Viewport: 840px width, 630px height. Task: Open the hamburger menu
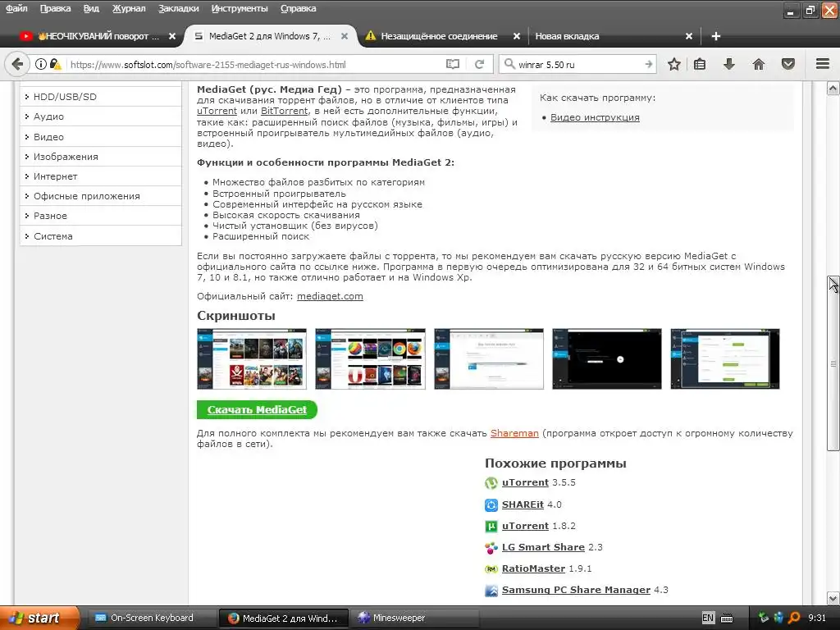(823, 64)
